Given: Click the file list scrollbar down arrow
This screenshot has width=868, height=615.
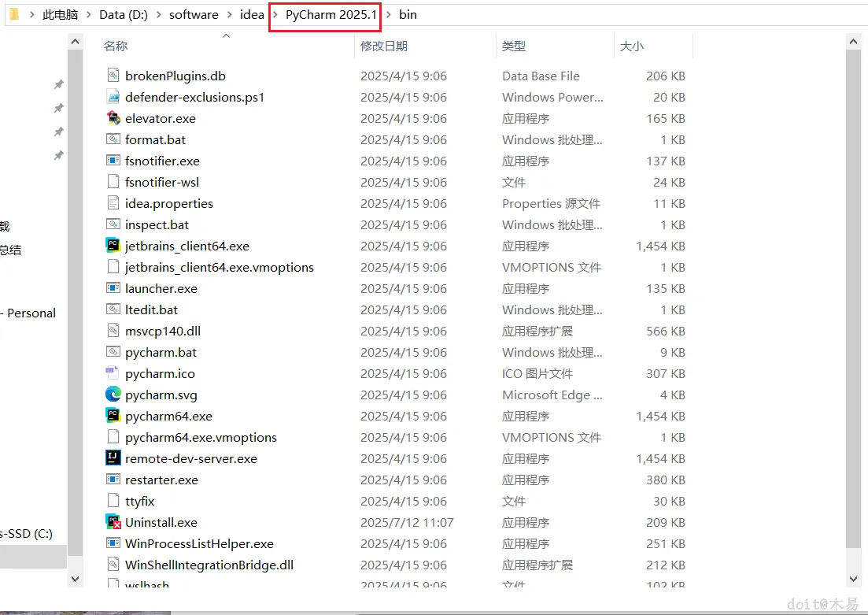Looking at the screenshot, I should (853, 579).
